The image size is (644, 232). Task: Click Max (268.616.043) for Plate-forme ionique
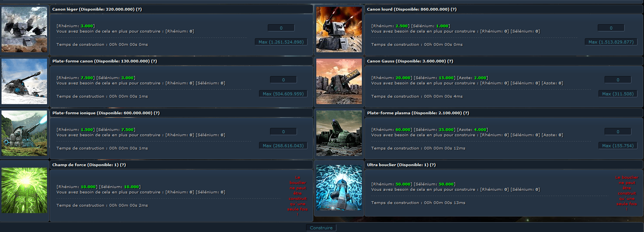coord(283,146)
